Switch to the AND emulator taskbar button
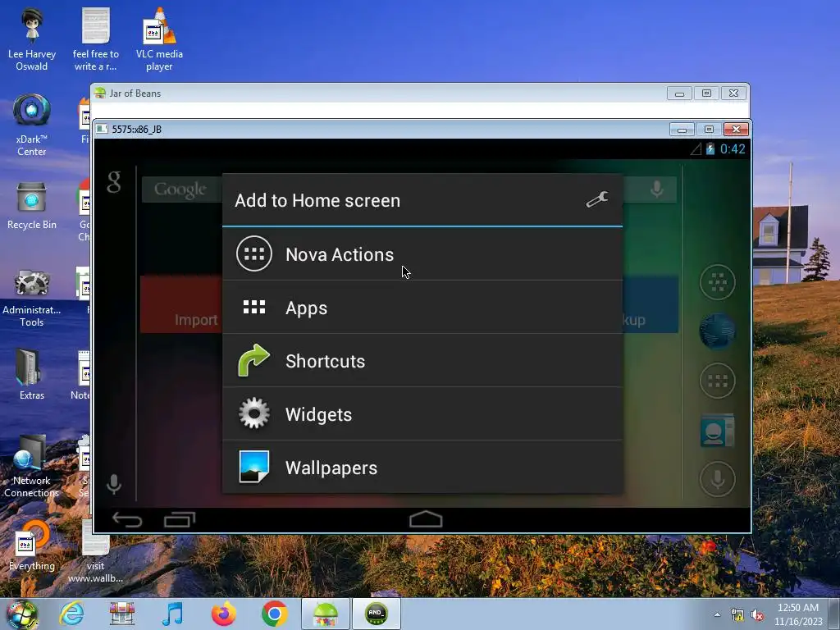 376,614
